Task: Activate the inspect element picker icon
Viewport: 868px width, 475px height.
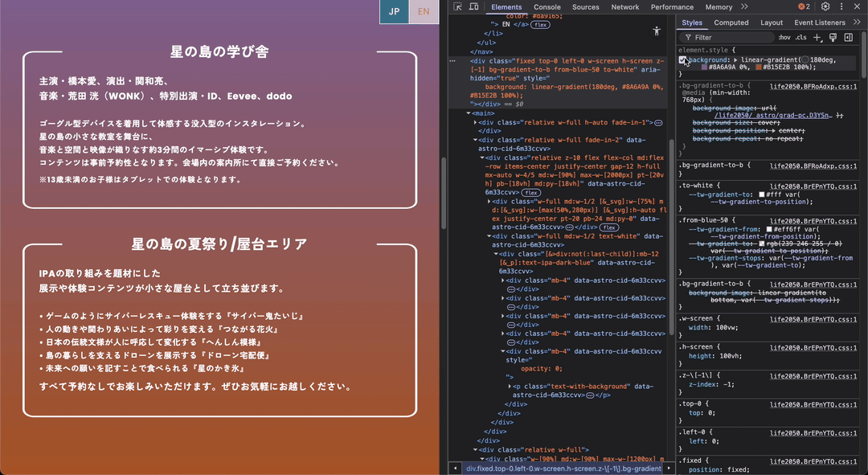Action: click(x=457, y=6)
